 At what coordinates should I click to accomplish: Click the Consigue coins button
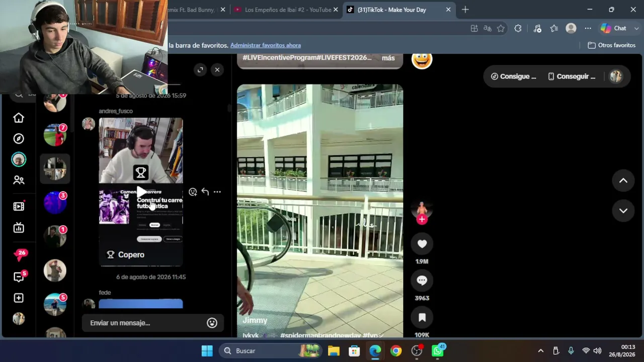tap(513, 76)
